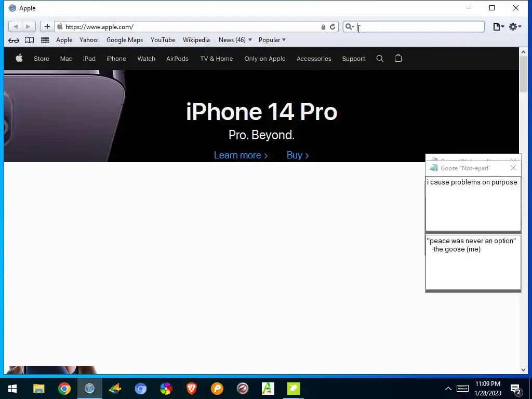Switch to the goose app in the taskbar
Image resolution: width=532 pixels, height=399 pixels.
click(294, 389)
